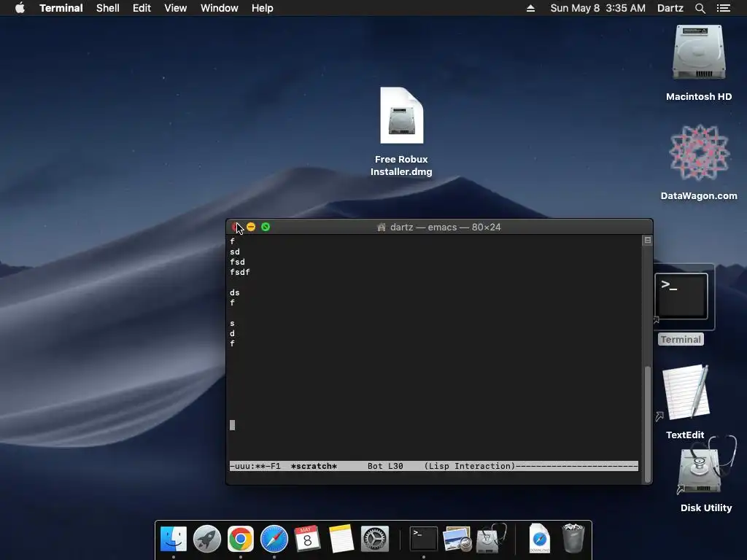Open the Safari download file in Dock
The image size is (747, 560).
[x=539, y=539]
